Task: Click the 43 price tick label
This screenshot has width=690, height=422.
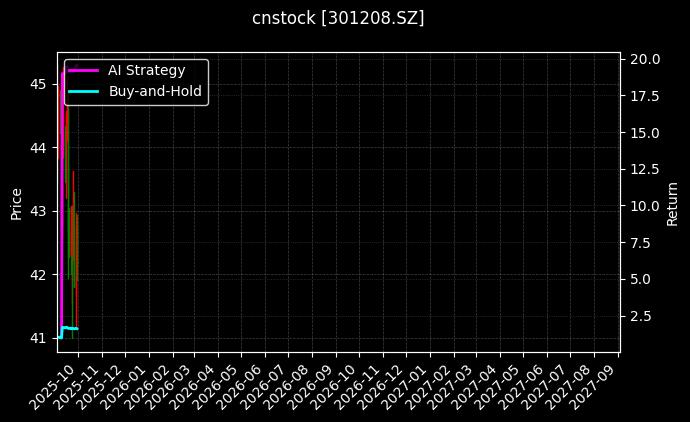Action: click(38, 211)
